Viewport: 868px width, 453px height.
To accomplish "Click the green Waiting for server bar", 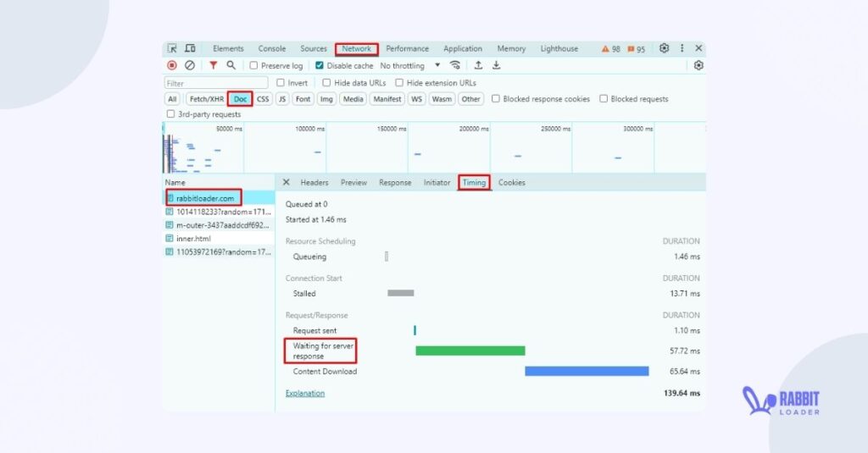I will [x=470, y=351].
